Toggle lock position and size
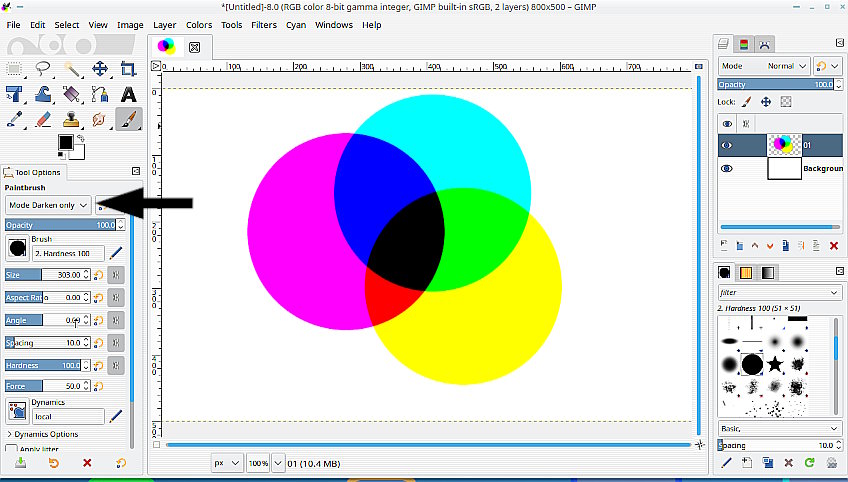848x482 pixels. coord(766,102)
